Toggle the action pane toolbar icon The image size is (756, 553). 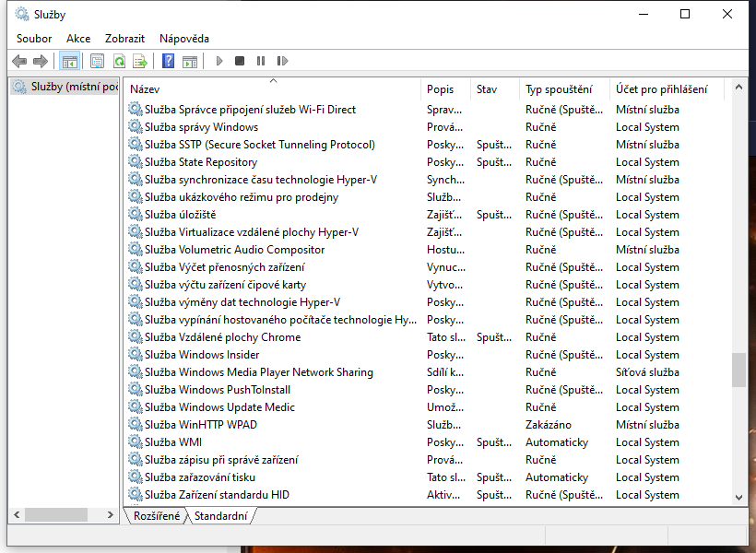(x=190, y=61)
